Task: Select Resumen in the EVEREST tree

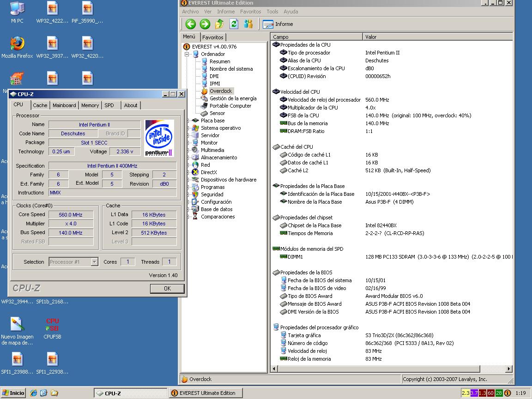Action: point(219,61)
